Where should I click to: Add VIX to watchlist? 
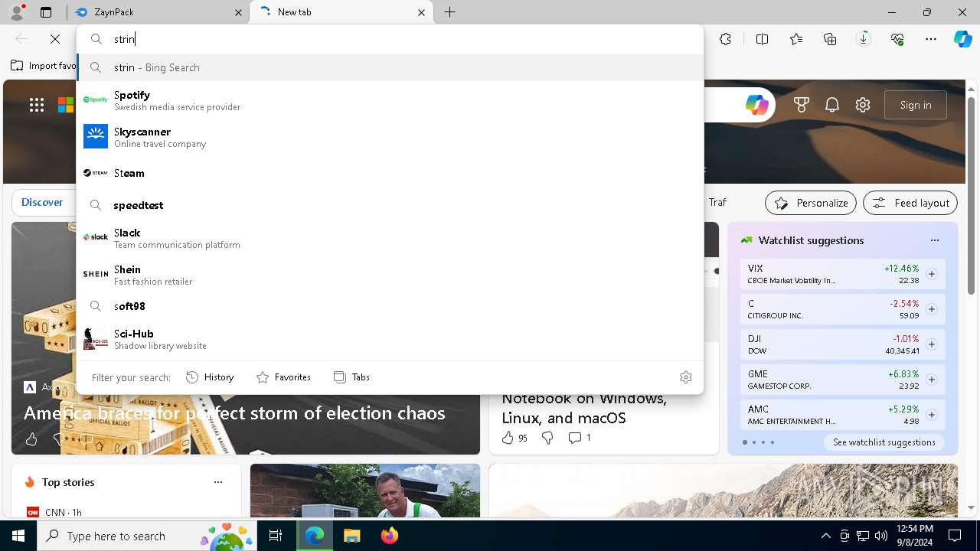932,274
